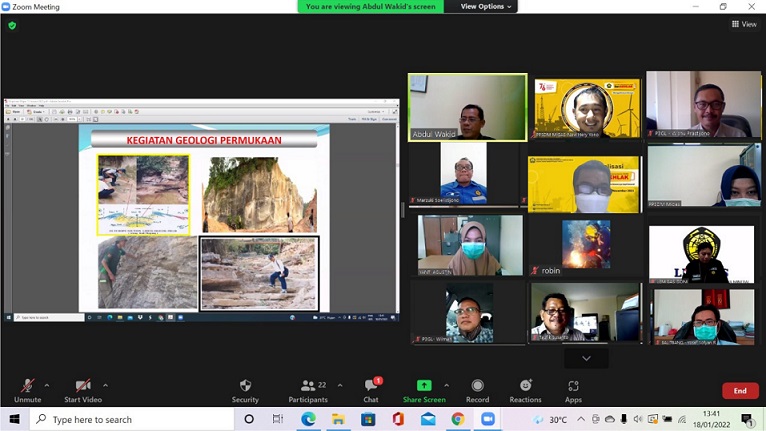
Task: Click the shared screen slide titled Kegiatan Geologi Permukaan
Action: pos(204,218)
